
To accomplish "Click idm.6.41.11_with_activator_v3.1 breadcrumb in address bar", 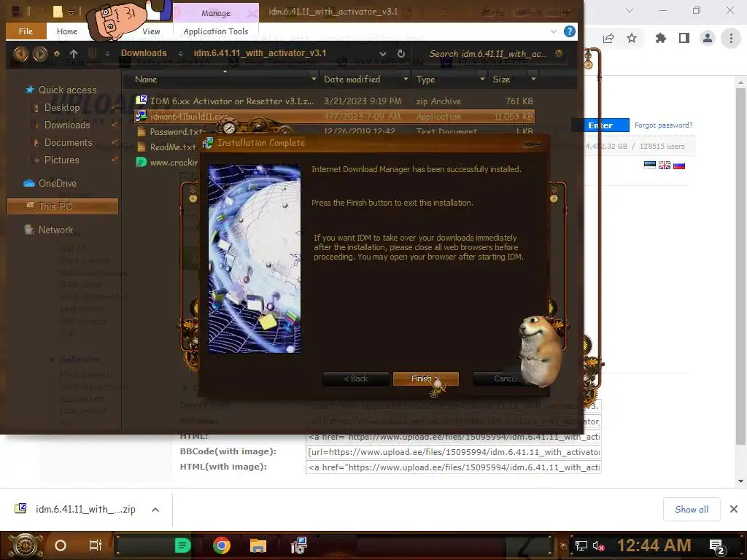I will click(260, 53).
